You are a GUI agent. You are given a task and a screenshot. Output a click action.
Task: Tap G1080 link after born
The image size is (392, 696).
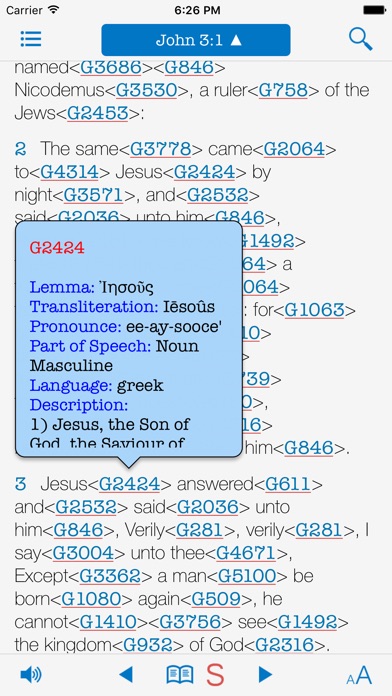click(91, 599)
